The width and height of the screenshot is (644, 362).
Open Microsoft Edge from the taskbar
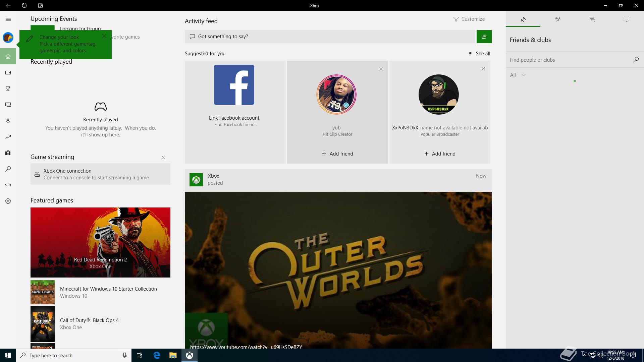[157, 355]
